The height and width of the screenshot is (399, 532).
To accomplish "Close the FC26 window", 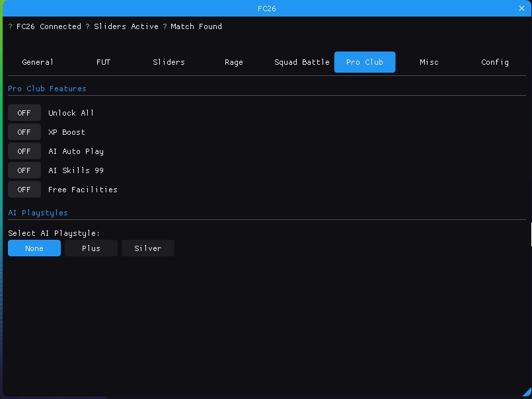I will [x=521, y=9].
